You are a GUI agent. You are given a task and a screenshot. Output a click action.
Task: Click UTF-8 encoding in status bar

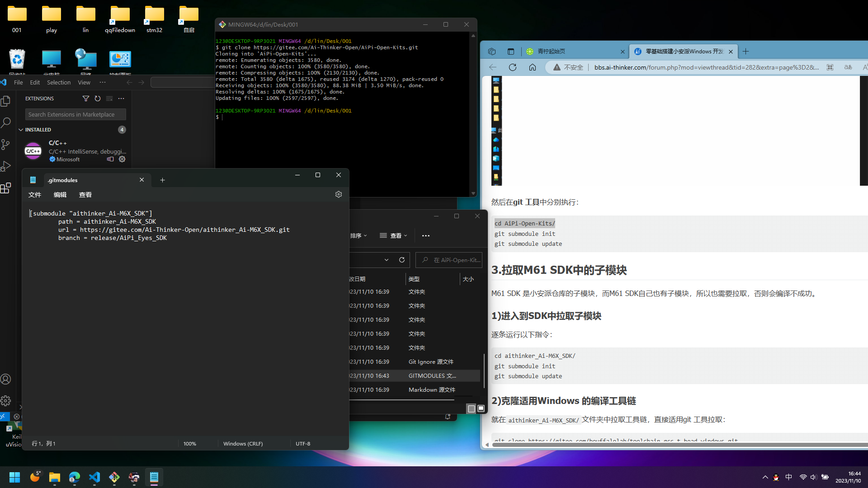click(303, 444)
